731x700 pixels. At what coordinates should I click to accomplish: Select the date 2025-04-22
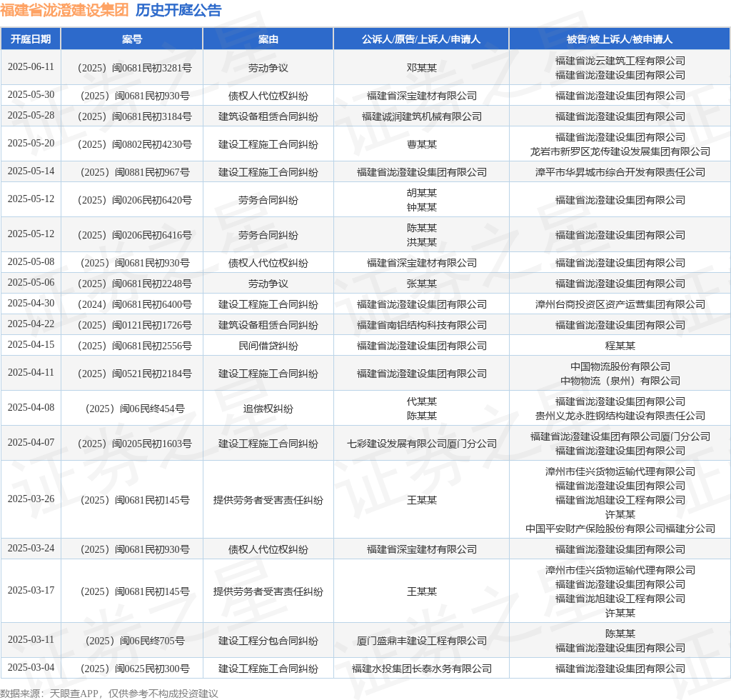tap(31, 324)
